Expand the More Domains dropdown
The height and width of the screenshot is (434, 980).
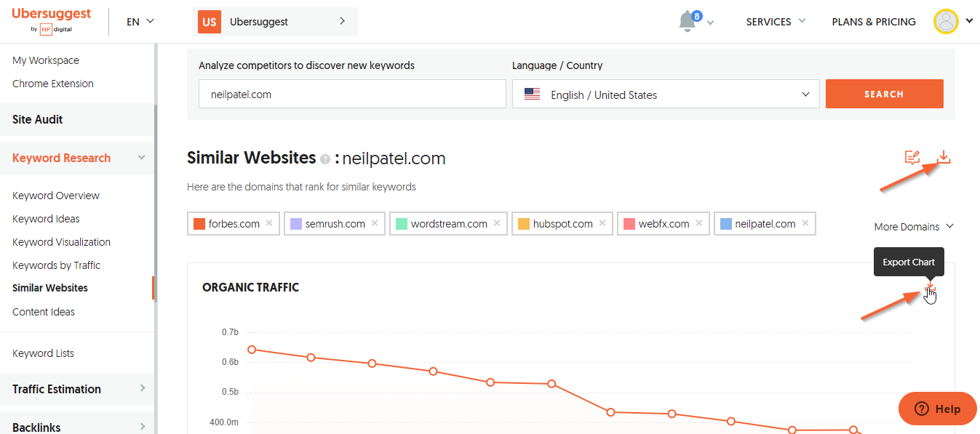click(914, 227)
